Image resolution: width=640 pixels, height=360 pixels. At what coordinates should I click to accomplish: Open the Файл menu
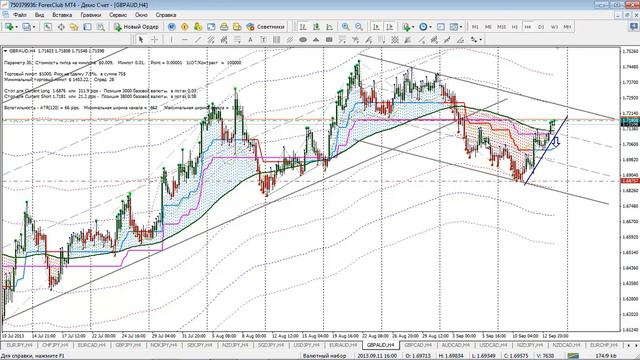tap(20, 15)
